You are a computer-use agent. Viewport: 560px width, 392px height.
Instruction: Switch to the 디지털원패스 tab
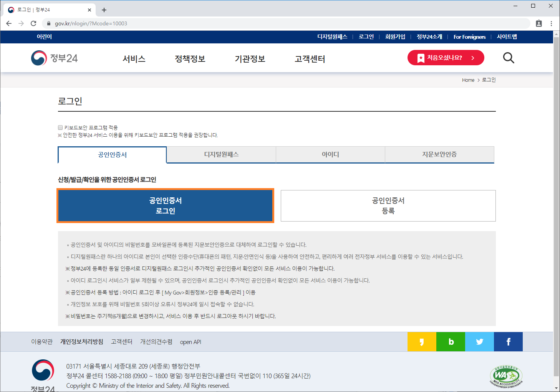221,154
